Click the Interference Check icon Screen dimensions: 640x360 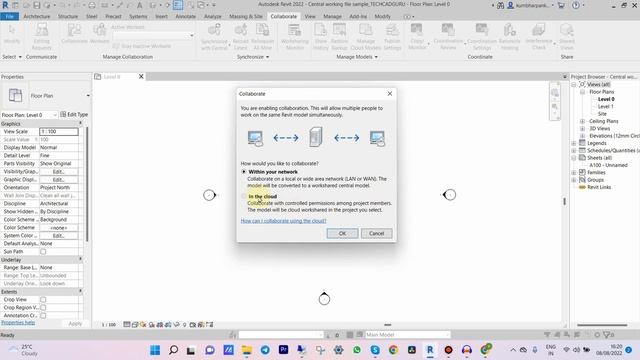point(539,36)
